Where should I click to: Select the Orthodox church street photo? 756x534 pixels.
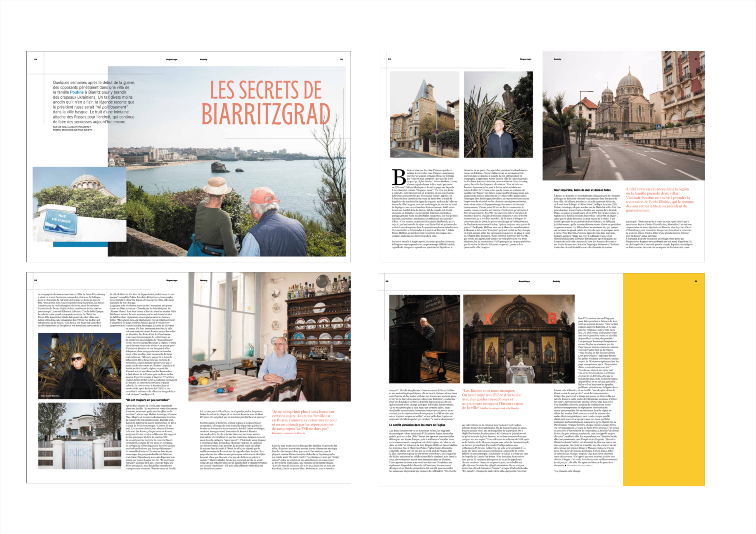click(x=623, y=116)
